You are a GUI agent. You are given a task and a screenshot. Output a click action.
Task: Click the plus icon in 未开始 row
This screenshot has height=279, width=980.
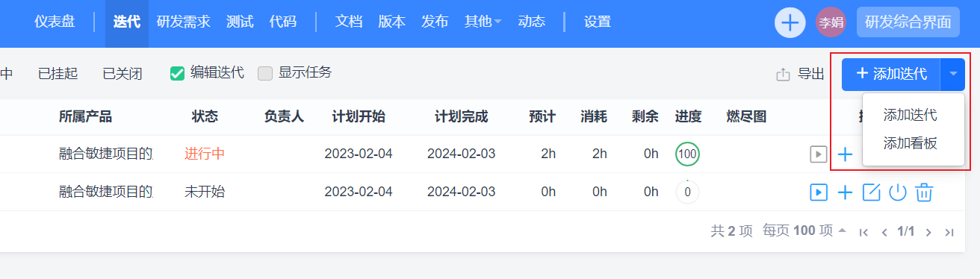(x=845, y=192)
